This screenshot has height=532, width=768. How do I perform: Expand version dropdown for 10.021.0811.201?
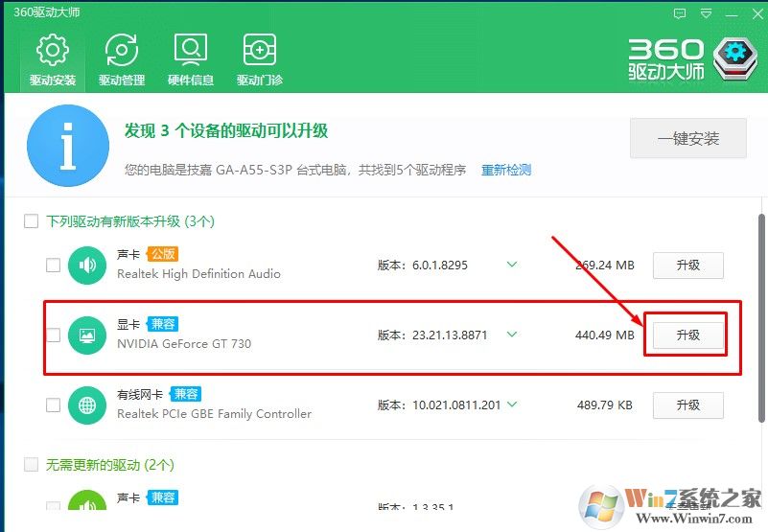coord(512,405)
